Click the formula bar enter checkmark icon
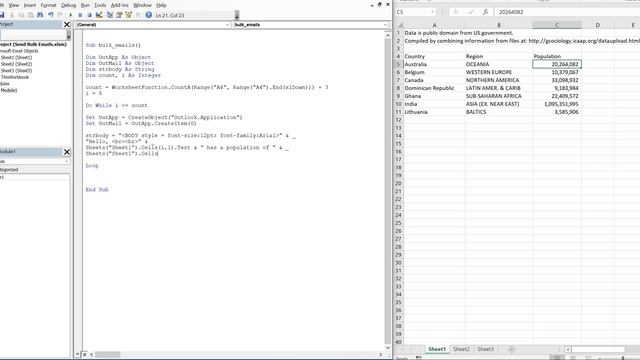The height and width of the screenshot is (360, 640). coord(471,12)
